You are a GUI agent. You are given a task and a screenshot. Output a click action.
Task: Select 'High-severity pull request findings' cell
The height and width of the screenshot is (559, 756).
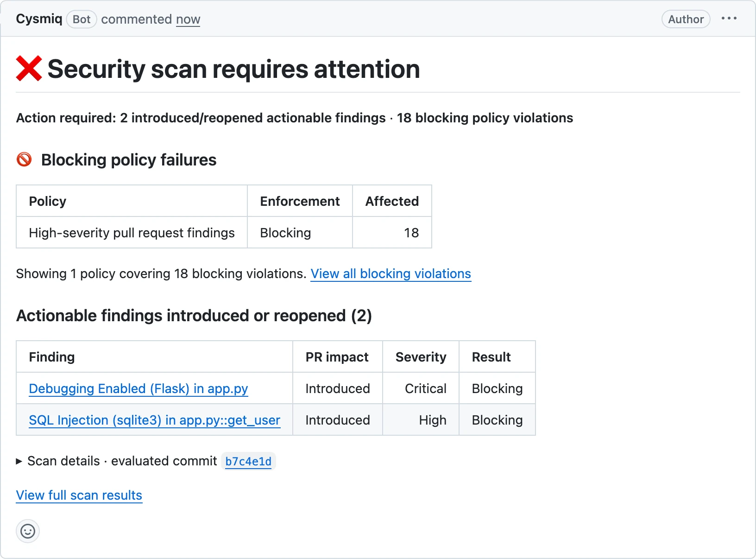pos(132,233)
